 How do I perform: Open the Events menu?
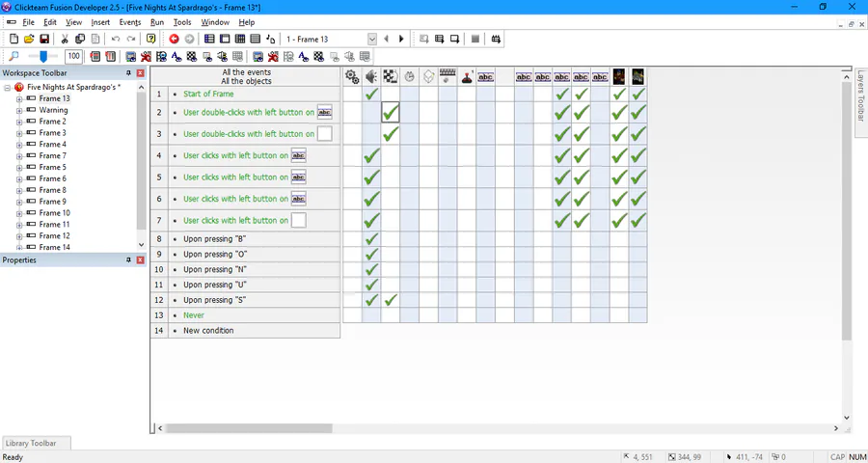click(130, 23)
